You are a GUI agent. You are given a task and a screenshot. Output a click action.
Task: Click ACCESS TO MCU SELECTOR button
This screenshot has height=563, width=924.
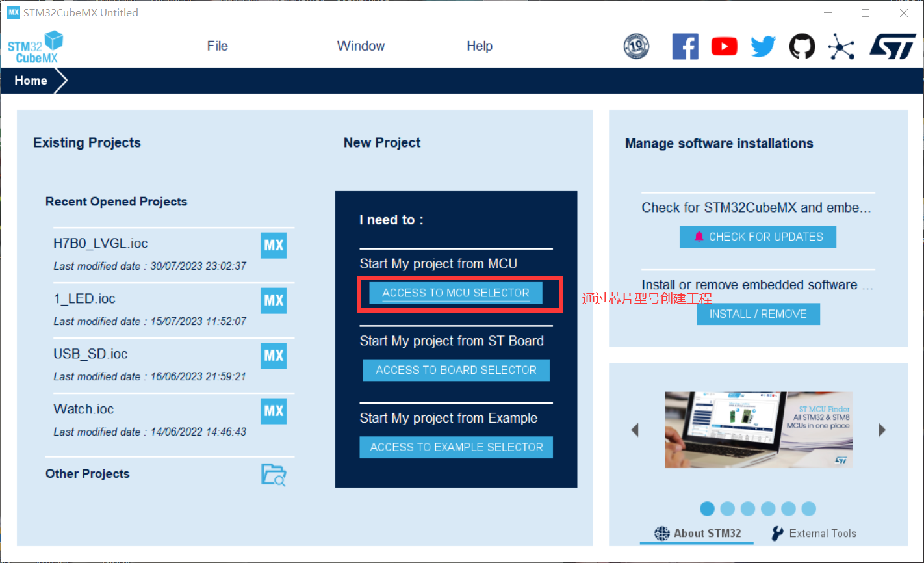click(456, 293)
